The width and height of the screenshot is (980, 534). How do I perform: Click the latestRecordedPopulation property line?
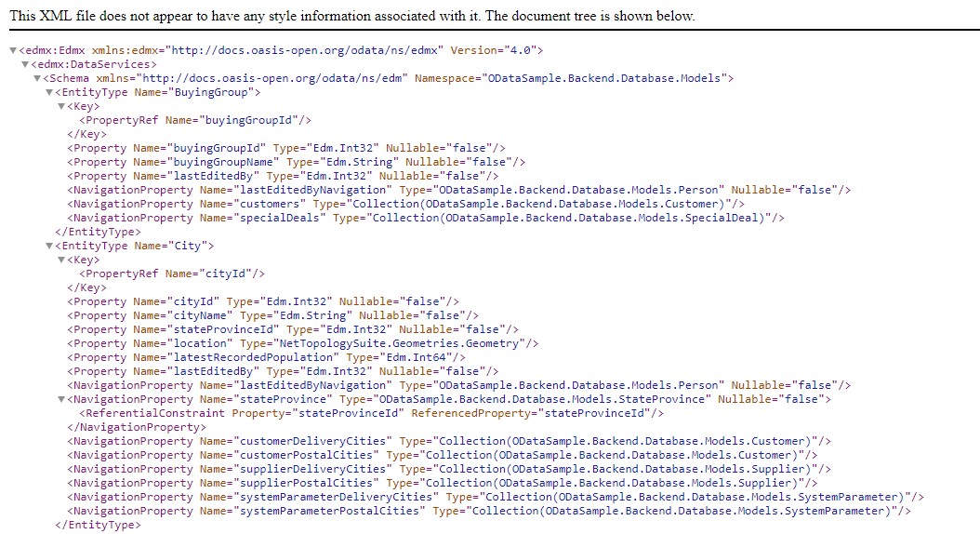point(266,357)
